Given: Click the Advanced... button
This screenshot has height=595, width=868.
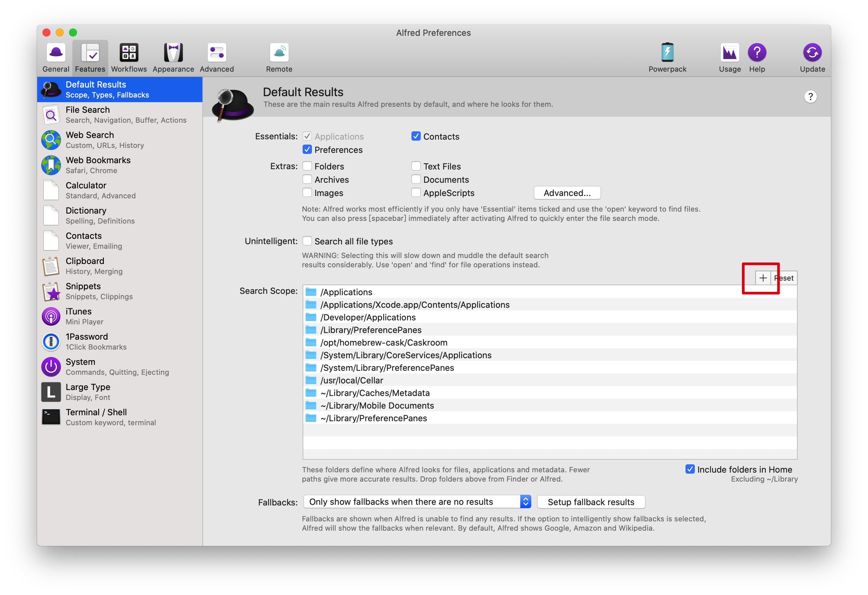Looking at the screenshot, I should [x=567, y=193].
